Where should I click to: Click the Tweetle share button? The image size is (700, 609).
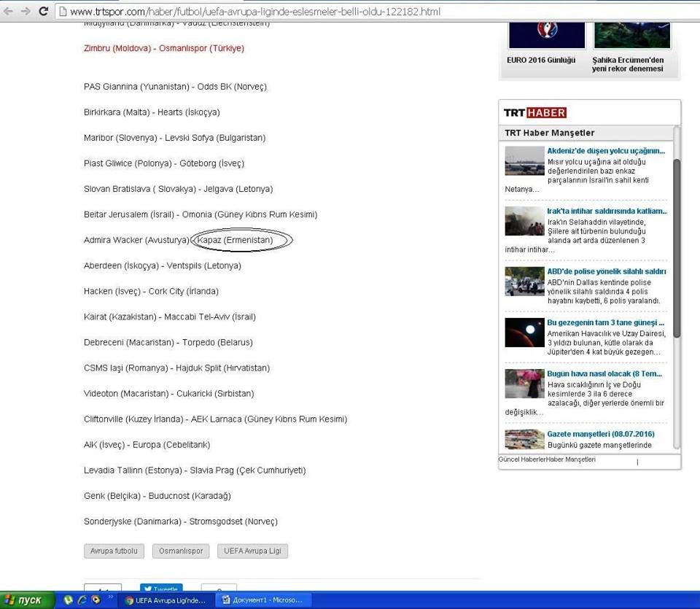[x=161, y=588]
